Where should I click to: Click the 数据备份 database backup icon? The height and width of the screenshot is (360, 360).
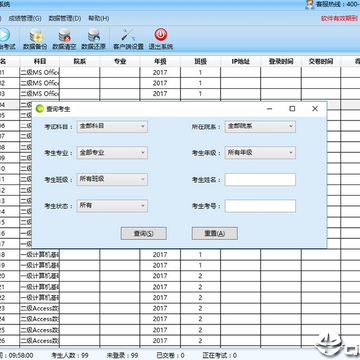[35, 35]
